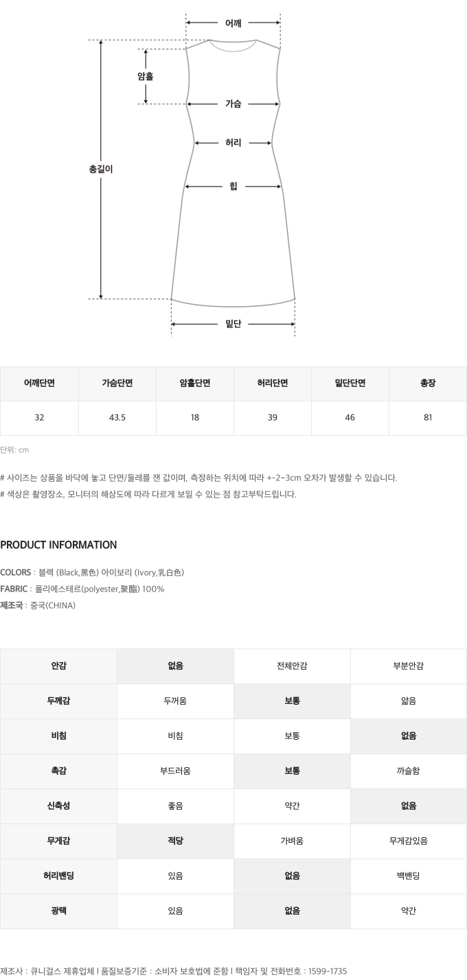Select the 총장 value 81 cell
This screenshot has height=980, width=467.
(x=428, y=418)
